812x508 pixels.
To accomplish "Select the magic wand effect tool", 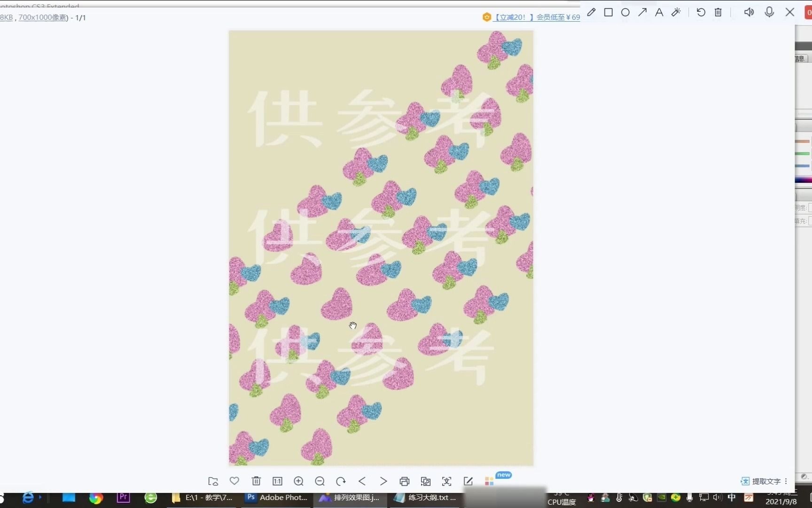I will [x=676, y=12].
